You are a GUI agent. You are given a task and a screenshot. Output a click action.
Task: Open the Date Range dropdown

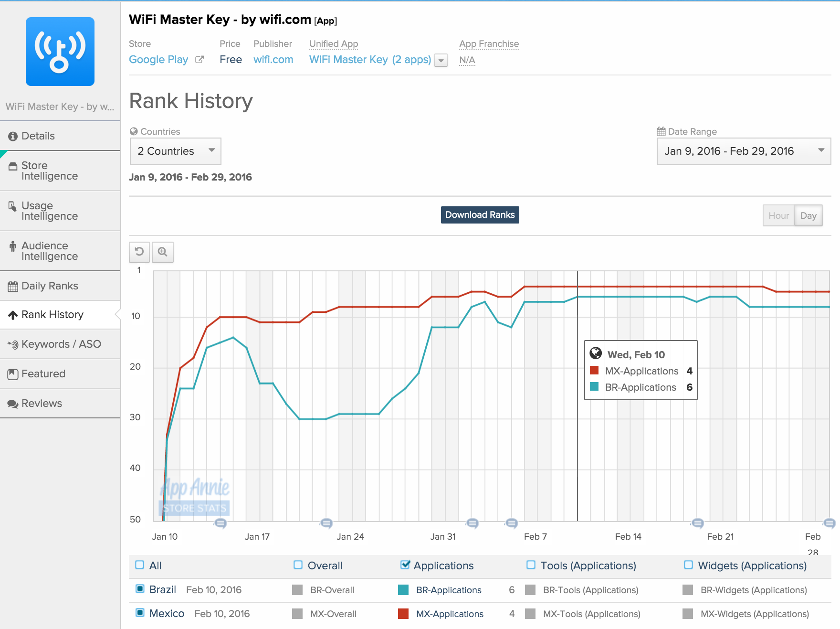pyautogui.click(x=744, y=151)
